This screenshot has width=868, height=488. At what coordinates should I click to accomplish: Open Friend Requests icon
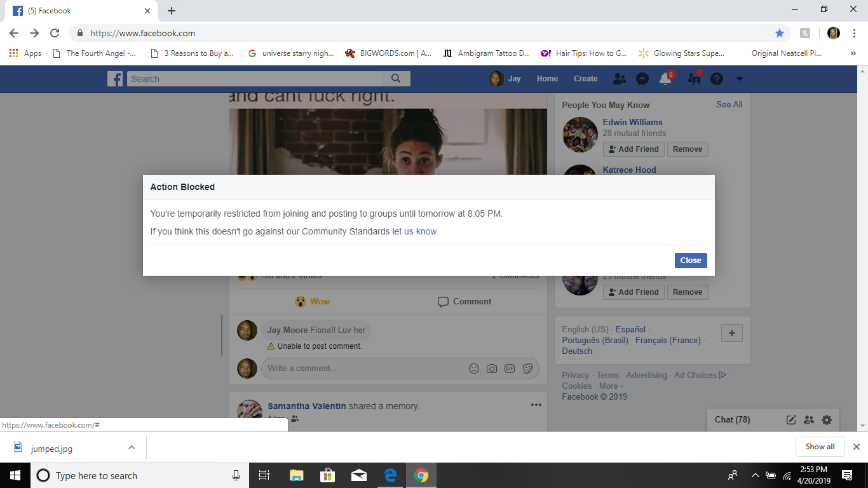pos(619,79)
